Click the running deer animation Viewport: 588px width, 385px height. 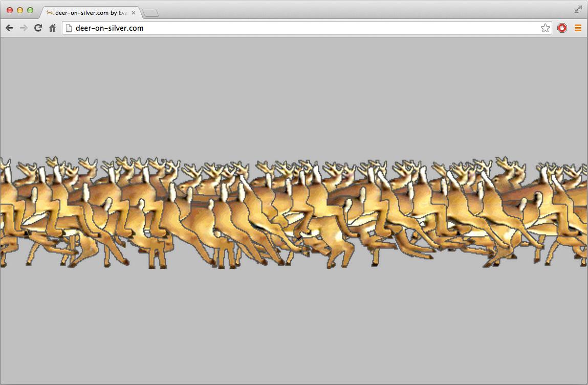pos(294,212)
